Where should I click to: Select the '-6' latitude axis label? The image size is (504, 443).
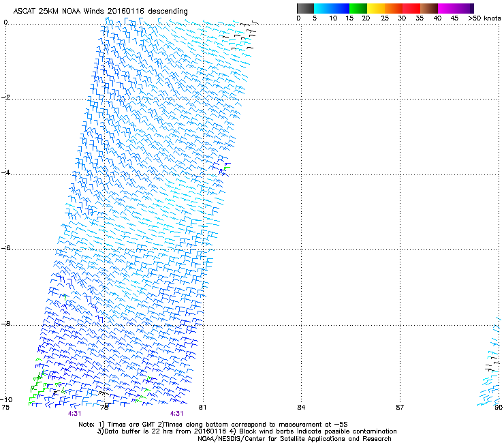5,248
